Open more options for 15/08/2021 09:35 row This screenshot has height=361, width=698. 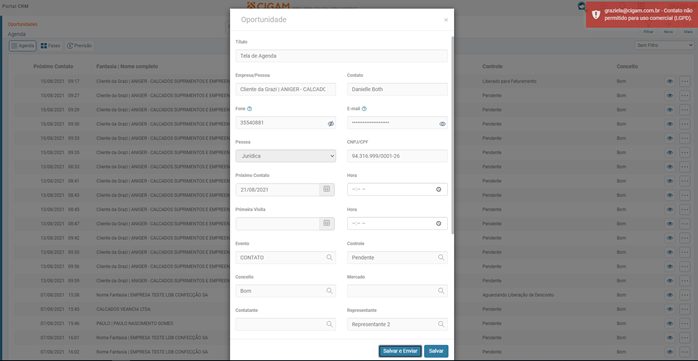coord(685,153)
